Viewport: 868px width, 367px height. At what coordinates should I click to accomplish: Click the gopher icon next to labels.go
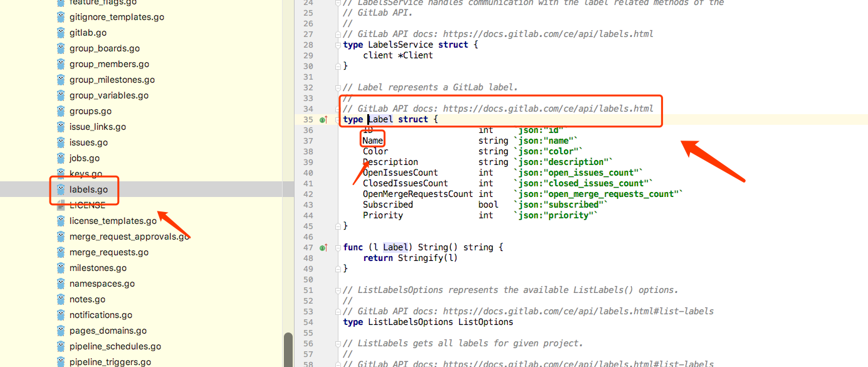click(60, 189)
